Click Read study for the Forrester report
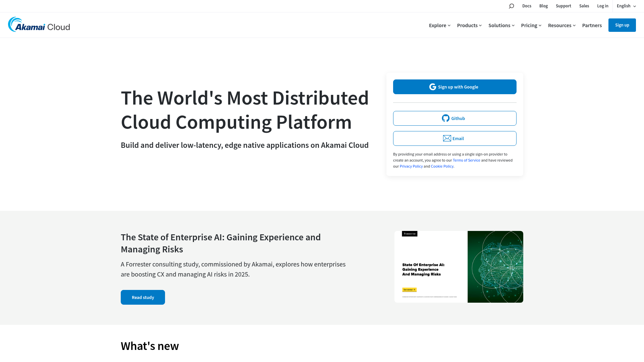Screen dimensions: 644x362 [143, 297]
